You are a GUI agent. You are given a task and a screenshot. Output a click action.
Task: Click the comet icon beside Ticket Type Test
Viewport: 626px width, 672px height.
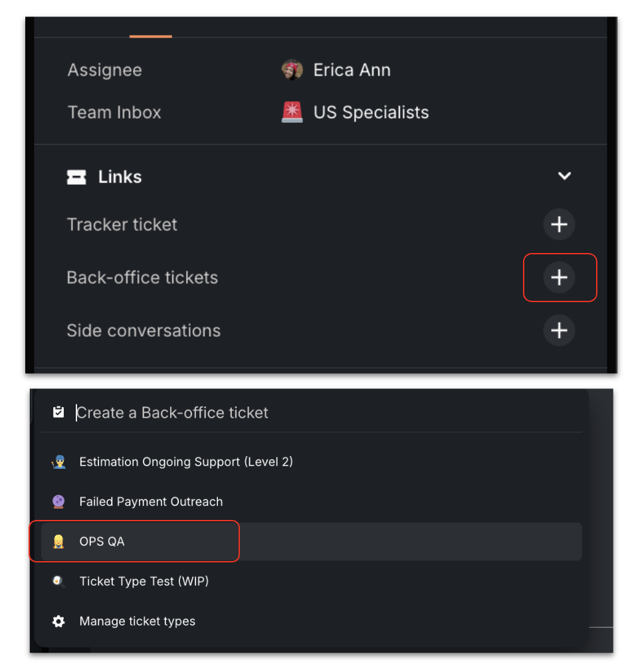click(x=58, y=581)
